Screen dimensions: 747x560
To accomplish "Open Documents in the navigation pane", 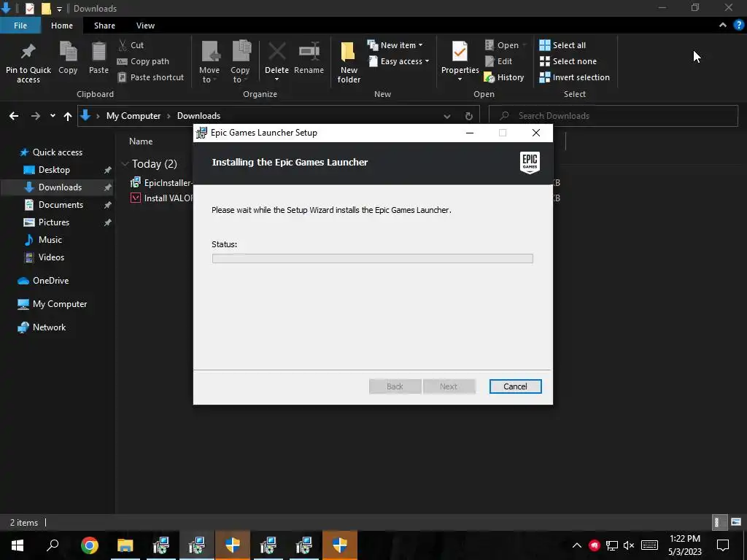I will 61,205.
